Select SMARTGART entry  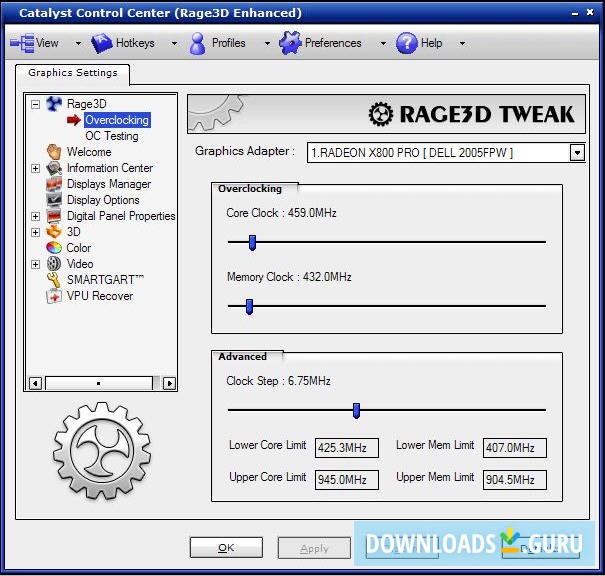click(x=105, y=280)
